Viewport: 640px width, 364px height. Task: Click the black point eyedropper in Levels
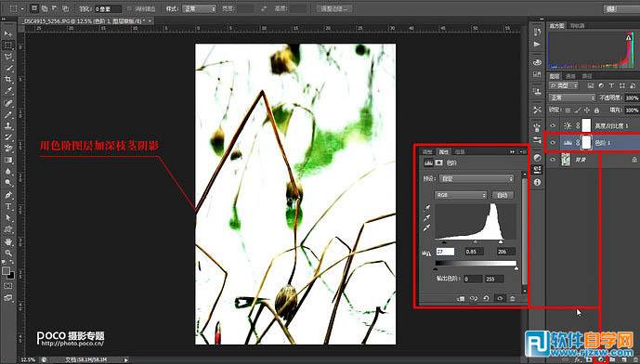click(x=427, y=209)
